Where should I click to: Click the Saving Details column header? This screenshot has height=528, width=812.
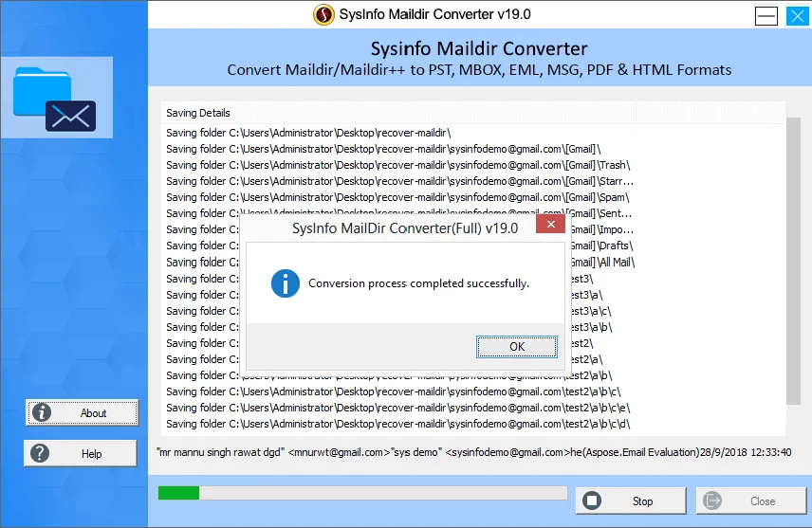coord(397,113)
